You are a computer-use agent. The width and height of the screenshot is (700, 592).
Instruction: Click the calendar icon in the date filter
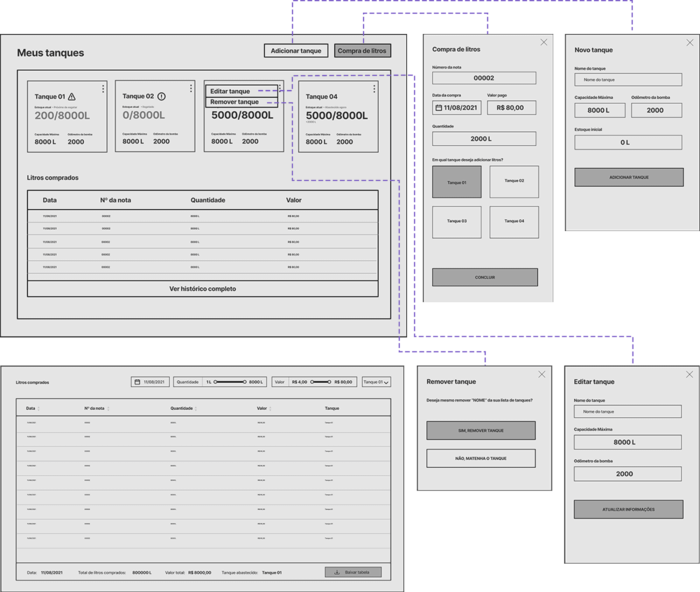pyautogui.click(x=138, y=382)
